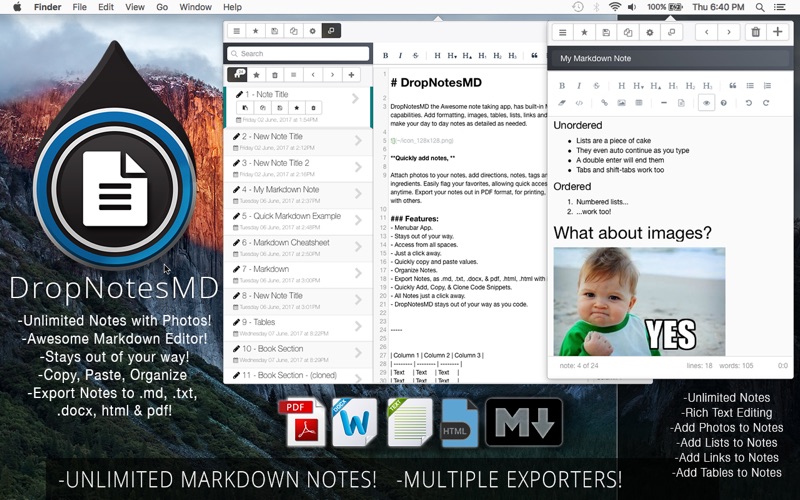
Task: Open settings gear in the left notes list window
Action: tap(313, 31)
